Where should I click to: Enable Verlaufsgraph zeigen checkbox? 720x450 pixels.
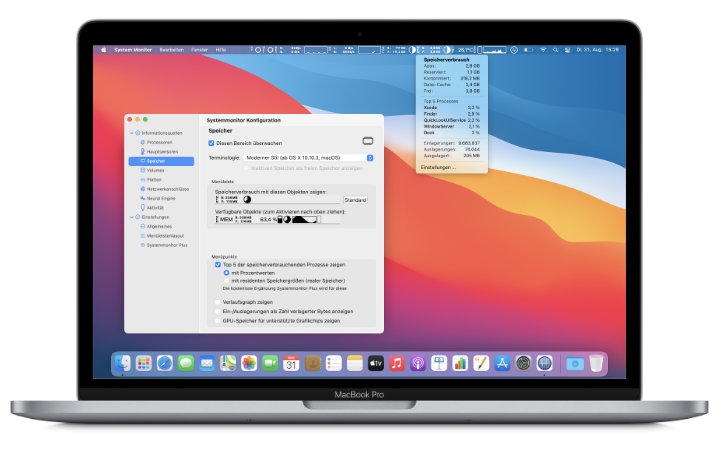(x=218, y=302)
